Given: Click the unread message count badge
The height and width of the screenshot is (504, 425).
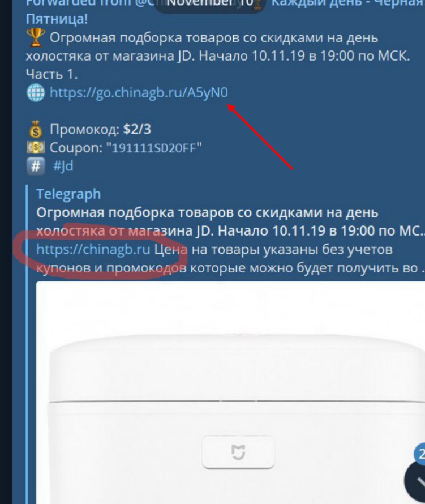Looking at the screenshot, I should (x=420, y=454).
